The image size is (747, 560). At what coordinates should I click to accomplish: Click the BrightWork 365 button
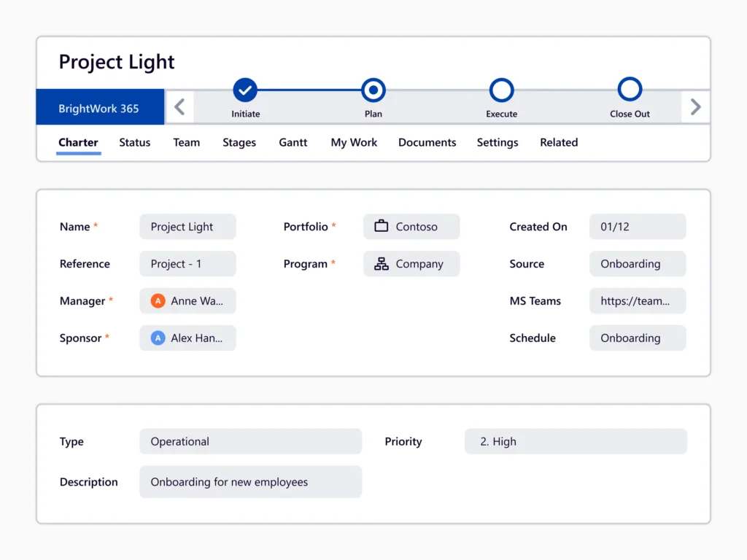tap(100, 106)
